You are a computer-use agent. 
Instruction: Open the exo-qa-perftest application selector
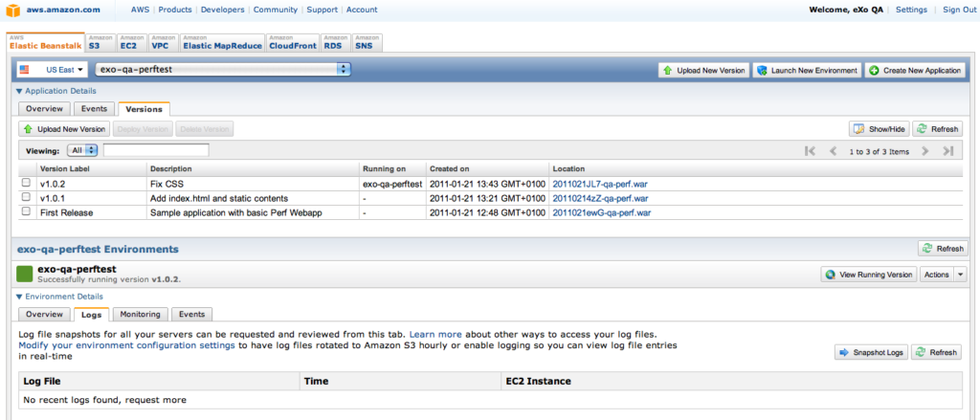tap(223, 70)
